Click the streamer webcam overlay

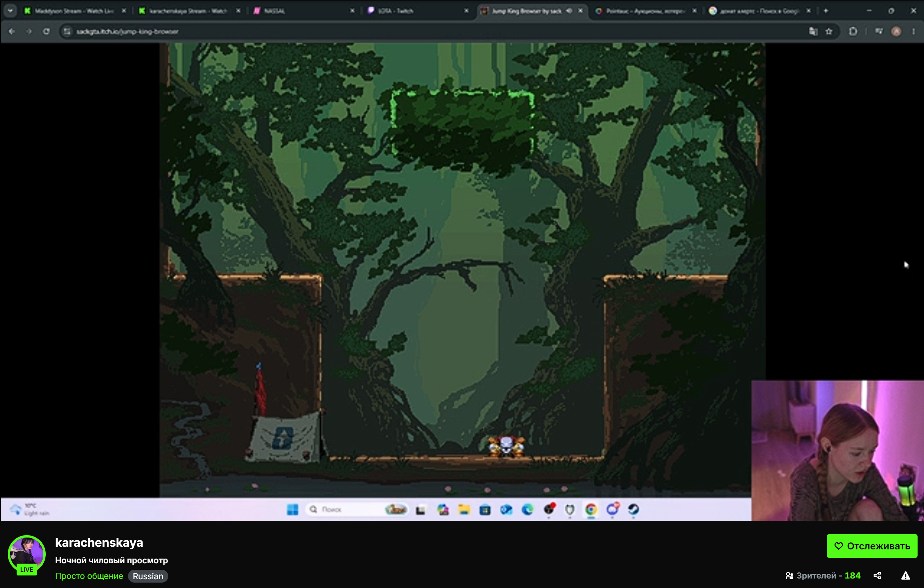click(x=837, y=450)
